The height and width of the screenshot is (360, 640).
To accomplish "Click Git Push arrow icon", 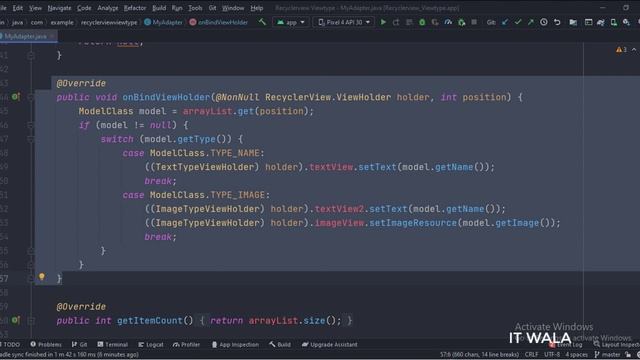I will click(531, 22).
